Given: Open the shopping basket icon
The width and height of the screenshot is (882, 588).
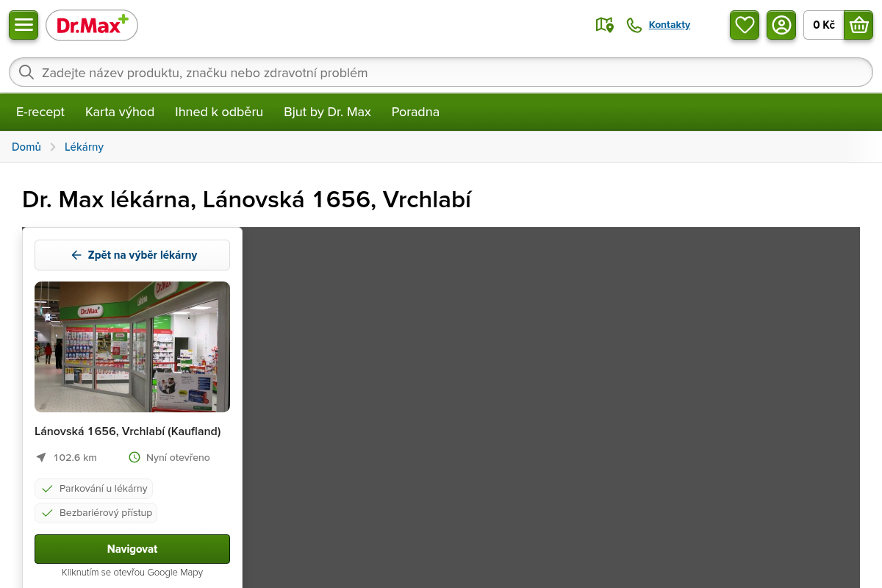Looking at the screenshot, I should click(858, 25).
